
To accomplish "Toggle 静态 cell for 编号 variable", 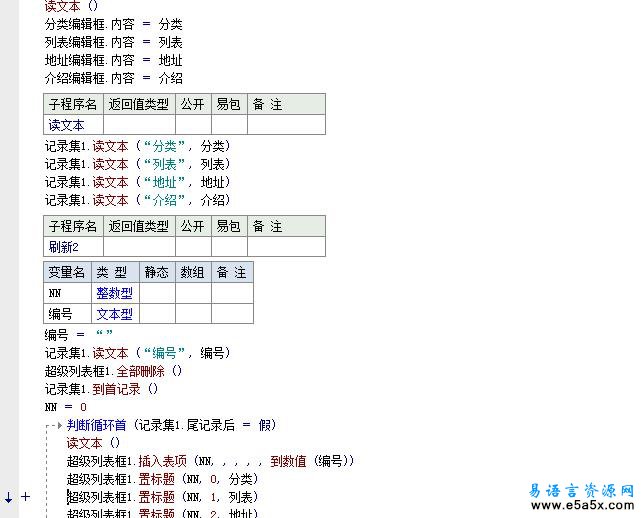I will coord(157,314).
